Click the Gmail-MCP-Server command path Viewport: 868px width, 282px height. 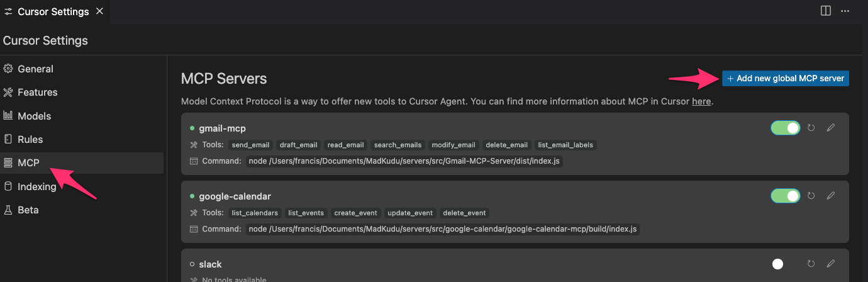(404, 161)
